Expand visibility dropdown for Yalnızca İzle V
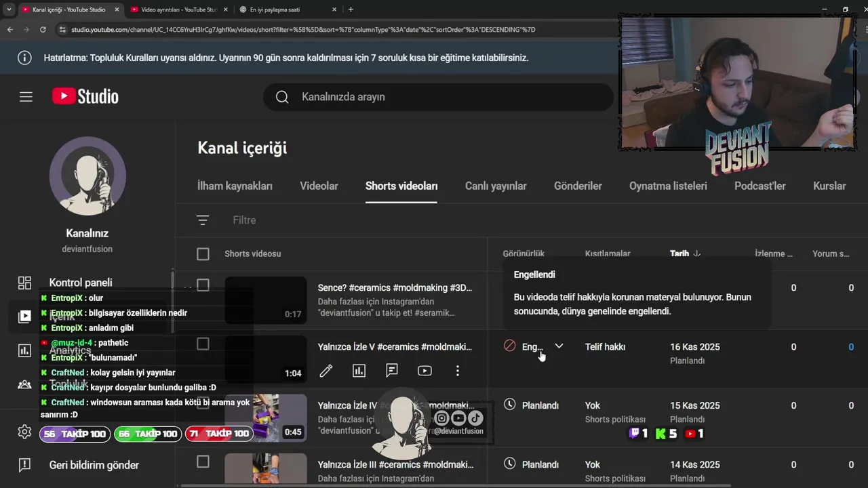868x488 pixels. coord(559,346)
